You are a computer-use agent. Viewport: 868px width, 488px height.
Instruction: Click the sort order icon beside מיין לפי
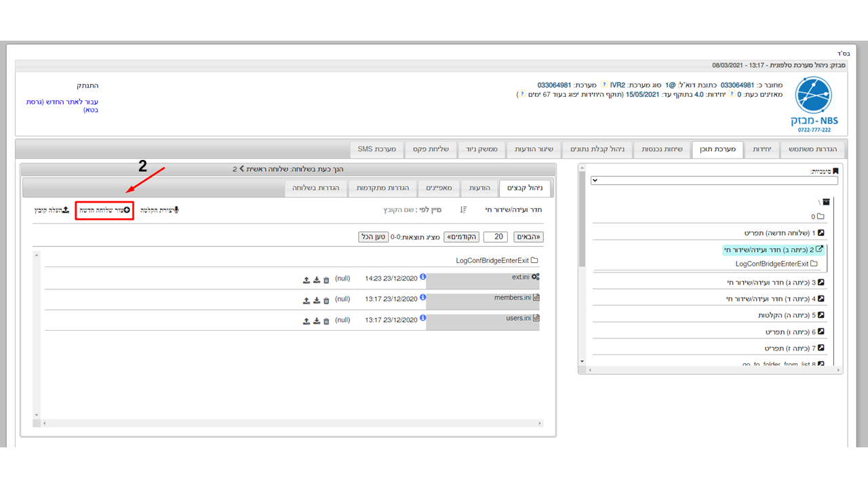pos(463,210)
